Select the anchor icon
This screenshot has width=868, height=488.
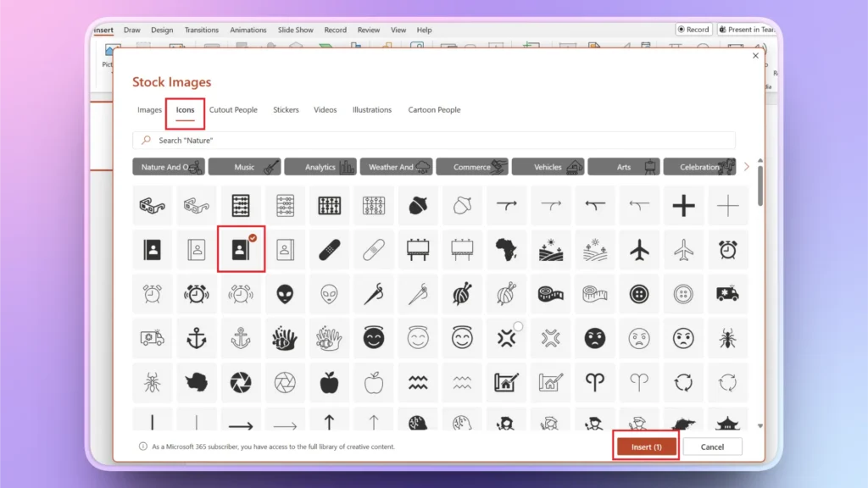tap(196, 338)
